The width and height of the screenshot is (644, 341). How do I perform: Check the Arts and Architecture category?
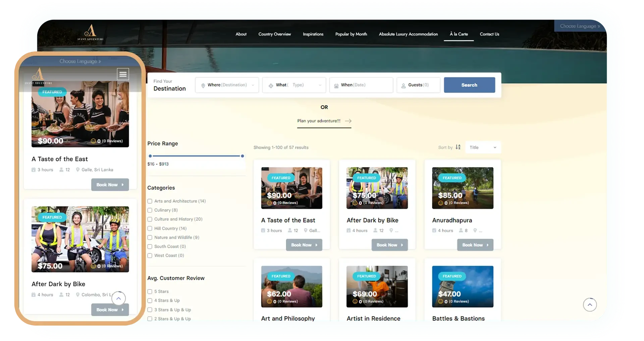coord(150,201)
